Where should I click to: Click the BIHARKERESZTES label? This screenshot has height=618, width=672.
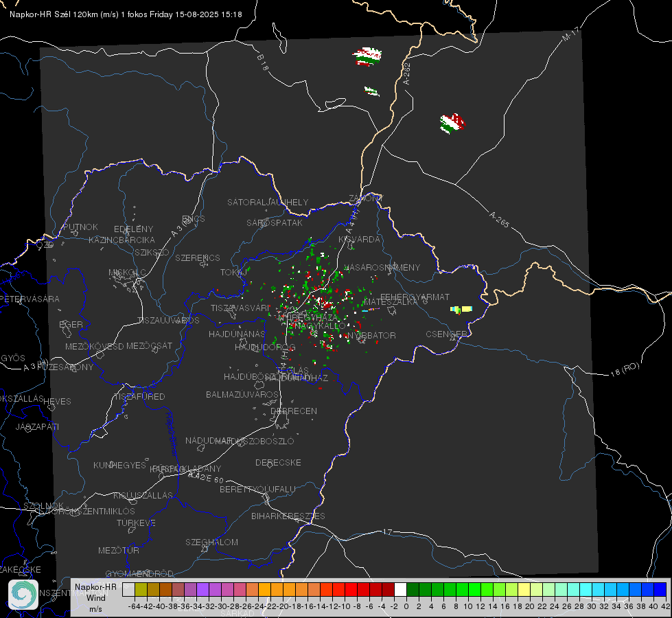click(x=288, y=516)
